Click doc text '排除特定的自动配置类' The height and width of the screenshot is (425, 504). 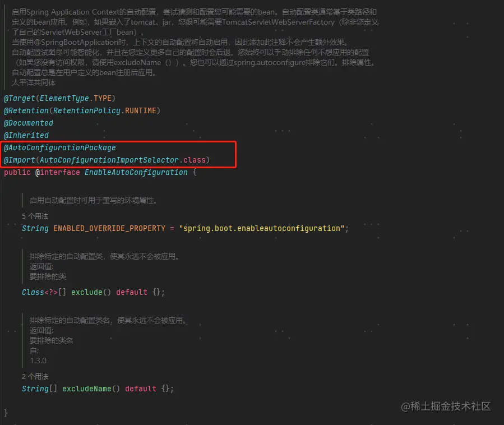[66, 257]
